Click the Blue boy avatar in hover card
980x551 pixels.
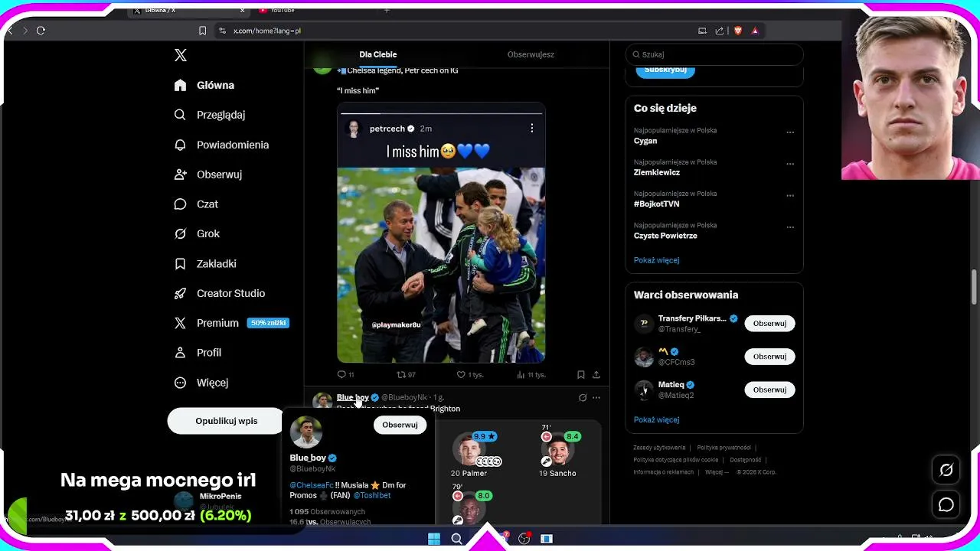coord(305,432)
